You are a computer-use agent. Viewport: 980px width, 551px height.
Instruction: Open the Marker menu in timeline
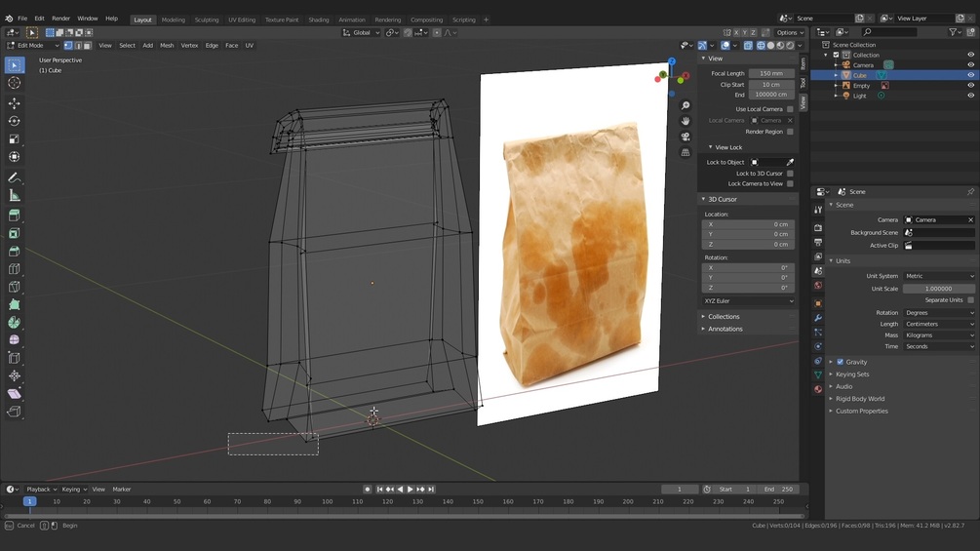(121, 490)
